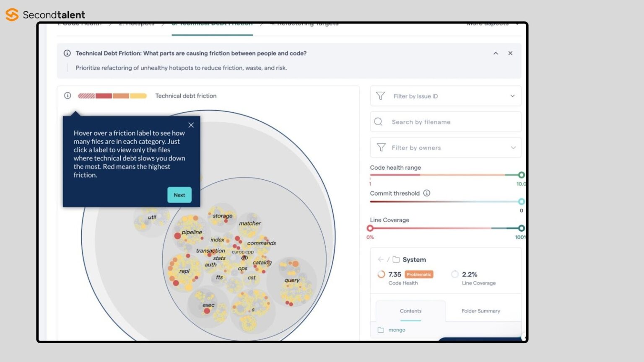The height and width of the screenshot is (362, 644).
Task: Switch to the Folder Summary tab
Action: click(x=480, y=311)
